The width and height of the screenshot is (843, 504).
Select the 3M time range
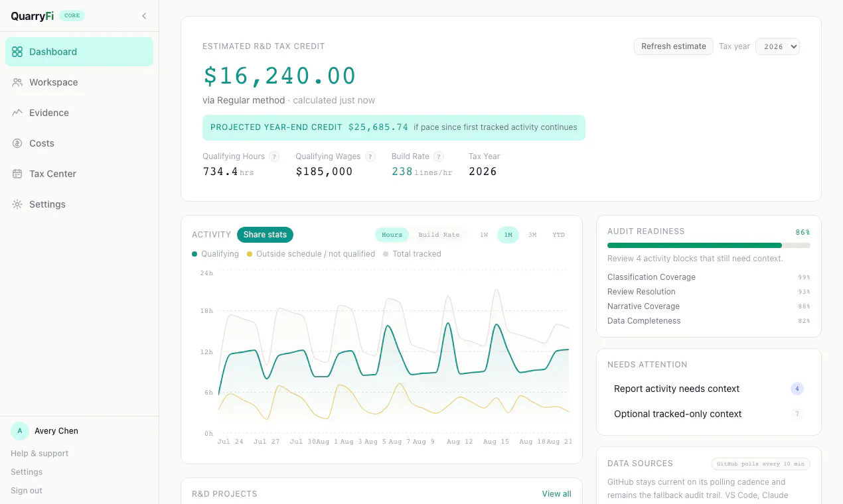(532, 235)
